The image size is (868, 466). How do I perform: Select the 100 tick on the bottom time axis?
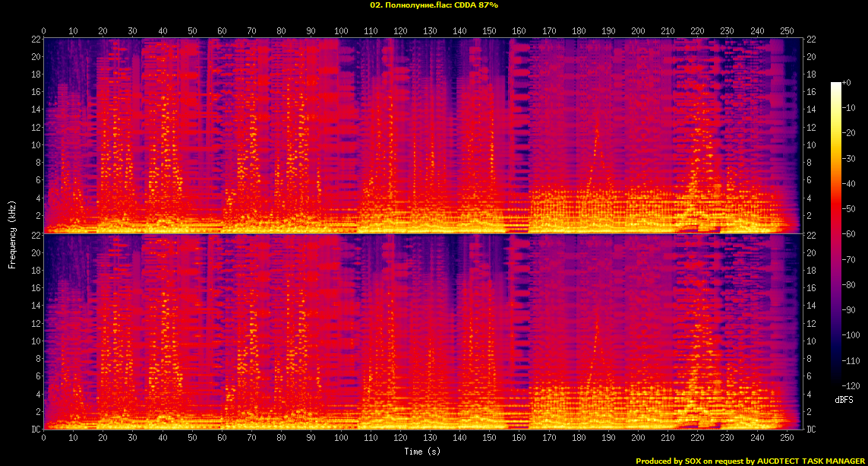341,437
